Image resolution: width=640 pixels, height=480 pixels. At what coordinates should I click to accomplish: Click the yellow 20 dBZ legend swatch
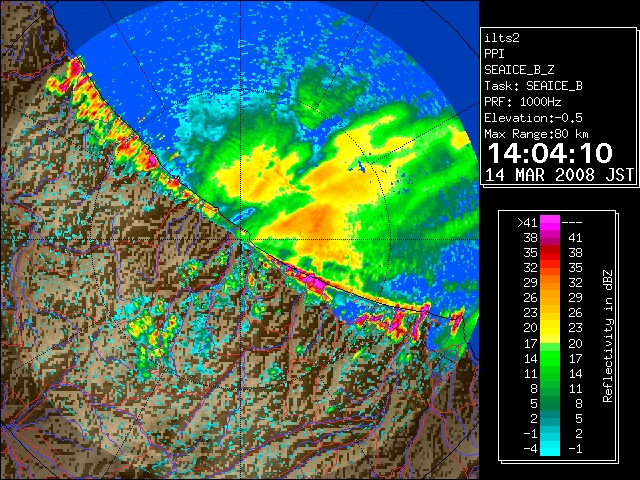tap(550, 328)
